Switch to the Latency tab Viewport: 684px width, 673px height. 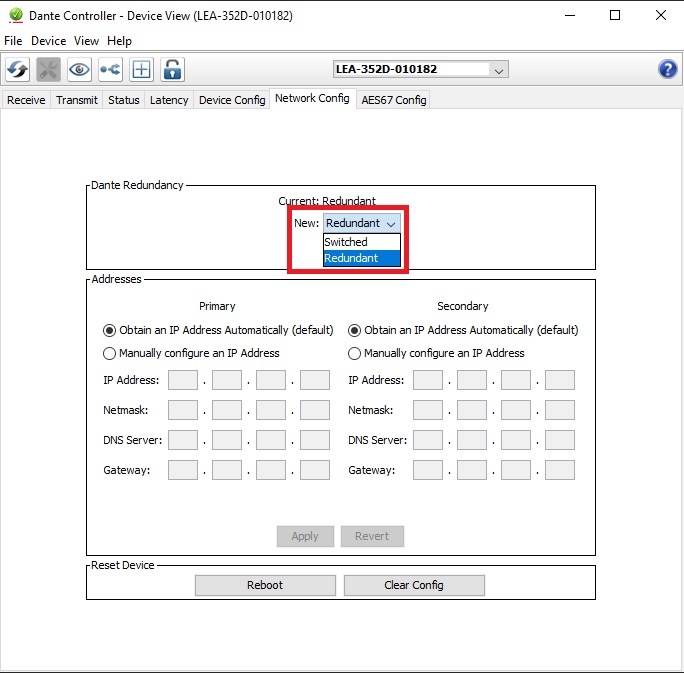[x=169, y=100]
